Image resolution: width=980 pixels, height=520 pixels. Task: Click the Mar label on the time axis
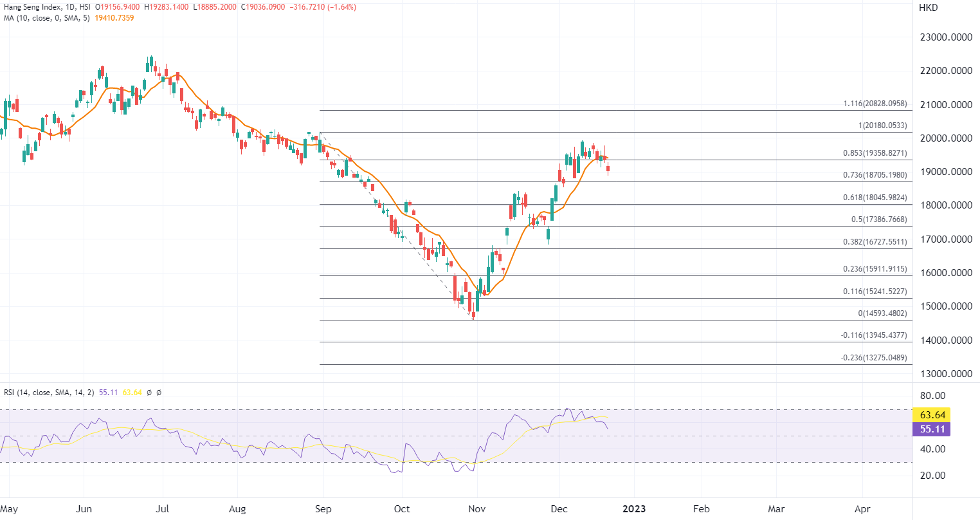pos(777,509)
